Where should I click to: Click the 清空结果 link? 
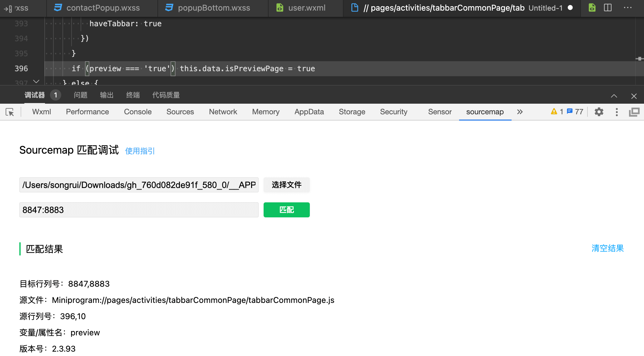tap(608, 248)
